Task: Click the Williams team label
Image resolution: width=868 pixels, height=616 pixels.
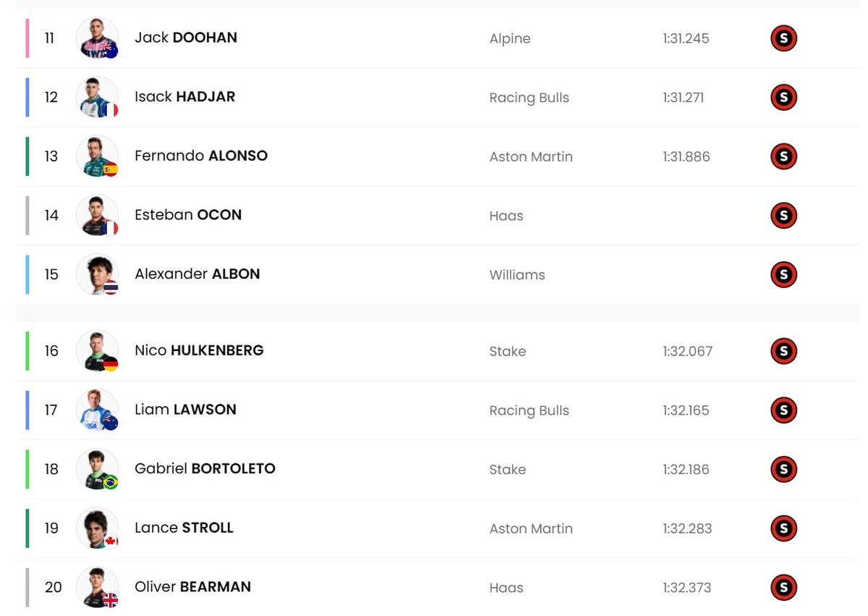Action: 517,275
